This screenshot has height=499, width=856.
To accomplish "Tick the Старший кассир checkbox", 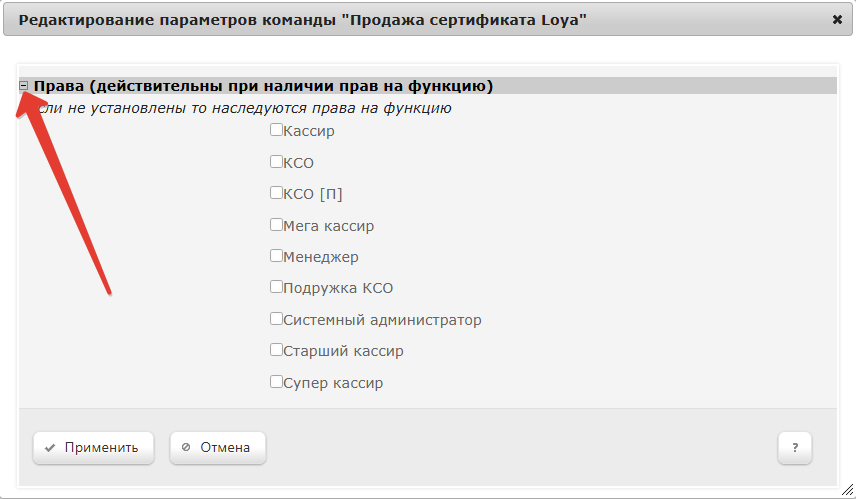I will click(x=276, y=350).
